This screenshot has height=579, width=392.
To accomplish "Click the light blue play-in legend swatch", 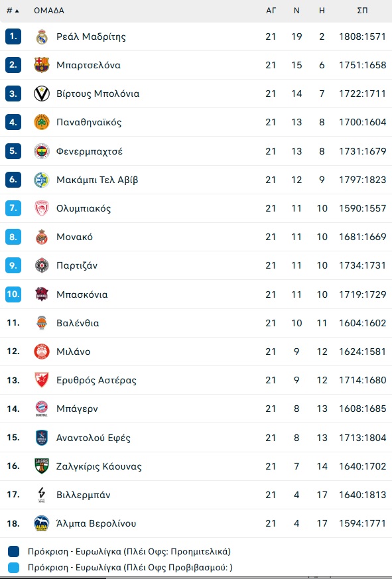I will 13,568.
